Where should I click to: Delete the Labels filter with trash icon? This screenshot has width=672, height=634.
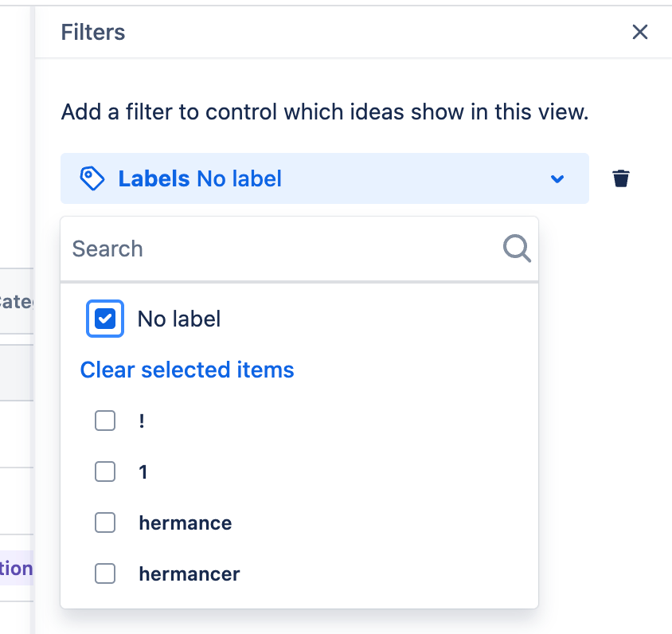tap(621, 178)
